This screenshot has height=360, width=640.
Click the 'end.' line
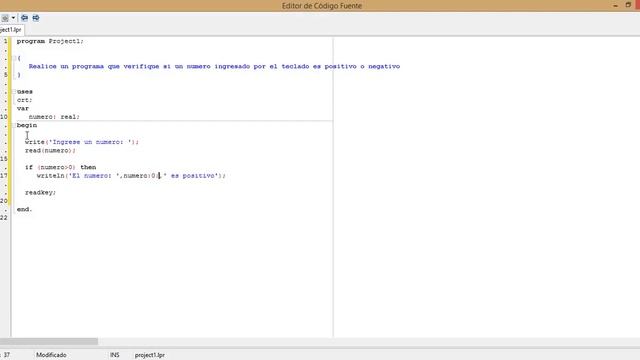[24, 209]
